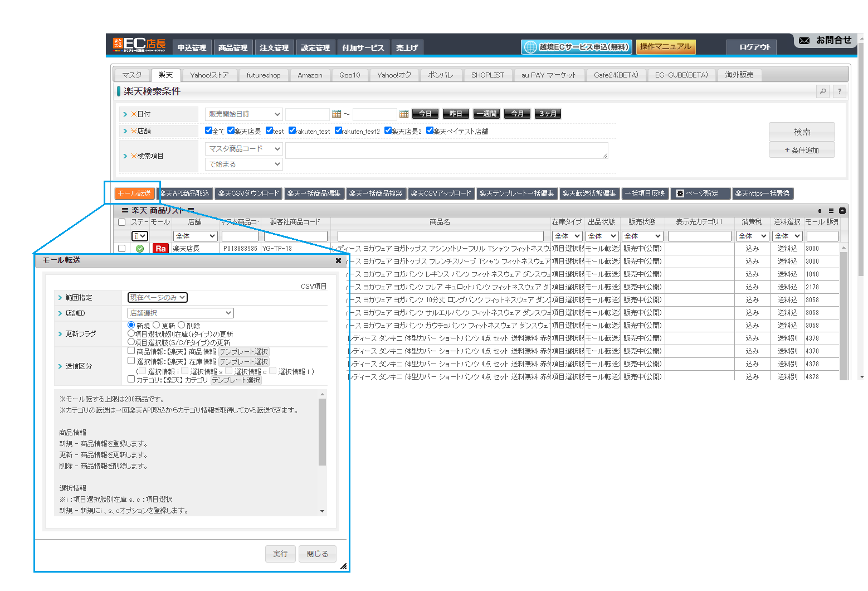The height and width of the screenshot is (591, 868).
Task: Collapse the product list with round arrow icon
Action: 842,211
